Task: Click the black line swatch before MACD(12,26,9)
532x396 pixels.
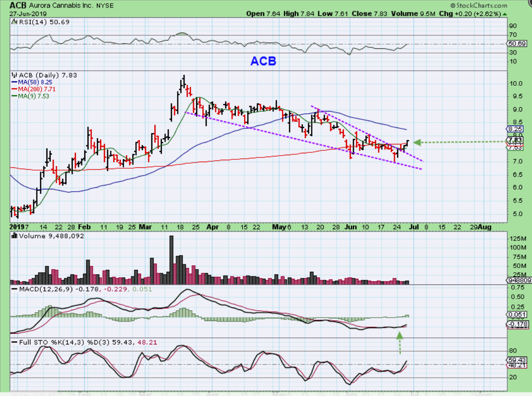Action: (x=15, y=289)
